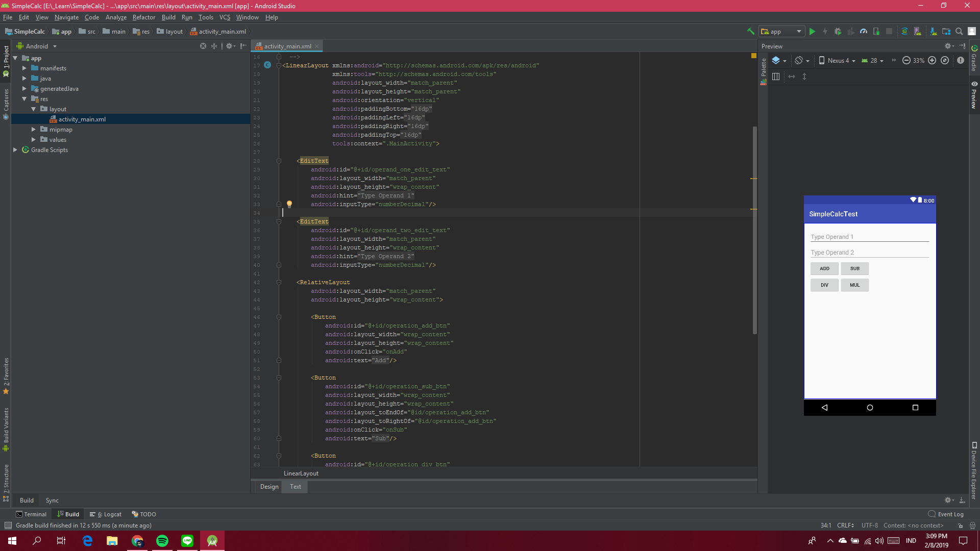This screenshot has width=980, height=551.
Task: Start the Debug app session (bug icon)
Action: 837,31
